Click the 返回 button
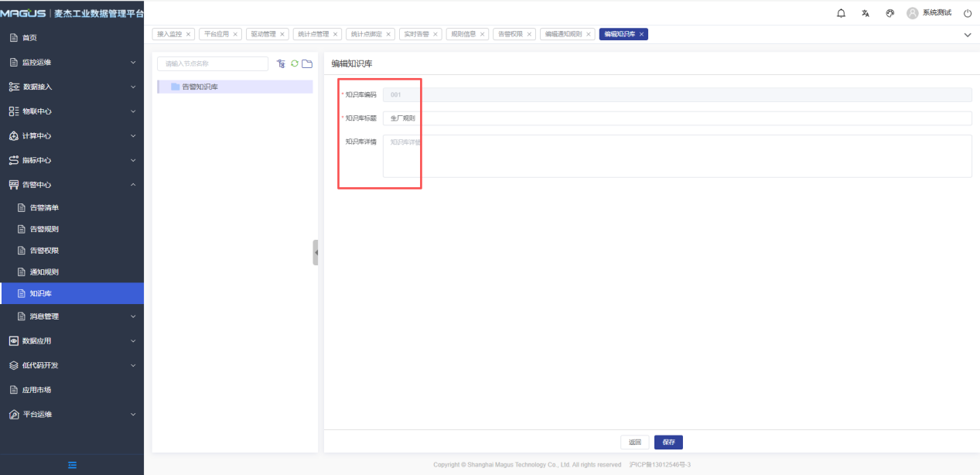The height and width of the screenshot is (475, 980). point(634,443)
